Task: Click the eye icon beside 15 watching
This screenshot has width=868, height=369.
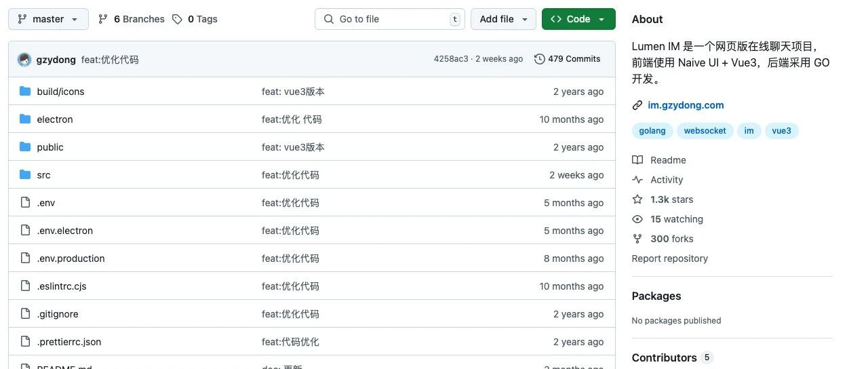Action: (637, 219)
